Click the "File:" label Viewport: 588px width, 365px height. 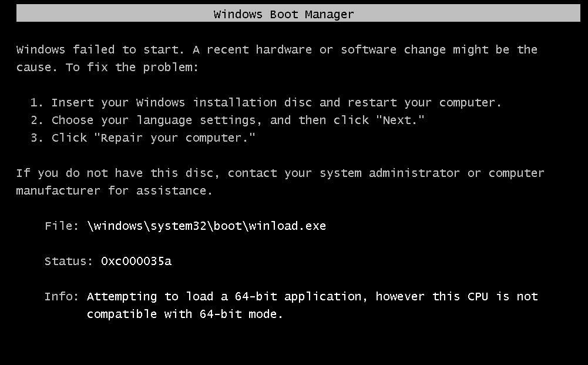click(62, 226)
